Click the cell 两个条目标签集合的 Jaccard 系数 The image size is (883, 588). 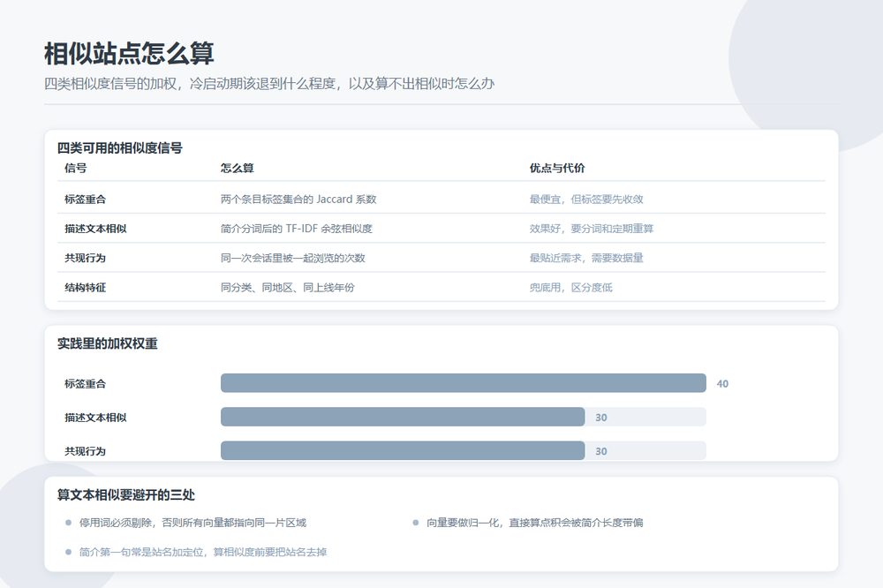coord(298,199)
